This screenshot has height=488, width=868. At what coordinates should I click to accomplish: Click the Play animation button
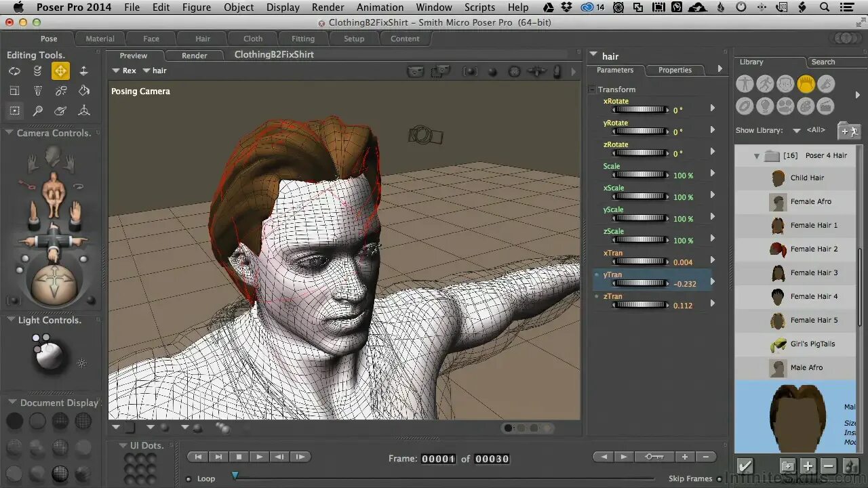coord(259,457)
